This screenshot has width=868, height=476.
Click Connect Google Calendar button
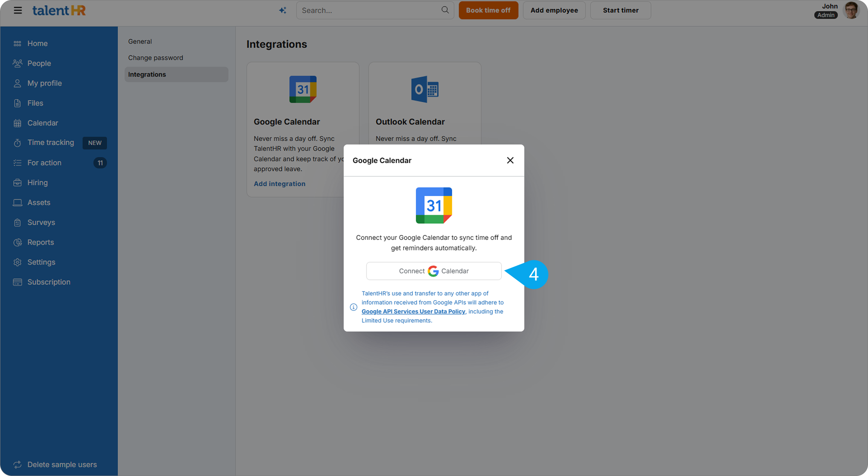(x=434, y=271)
